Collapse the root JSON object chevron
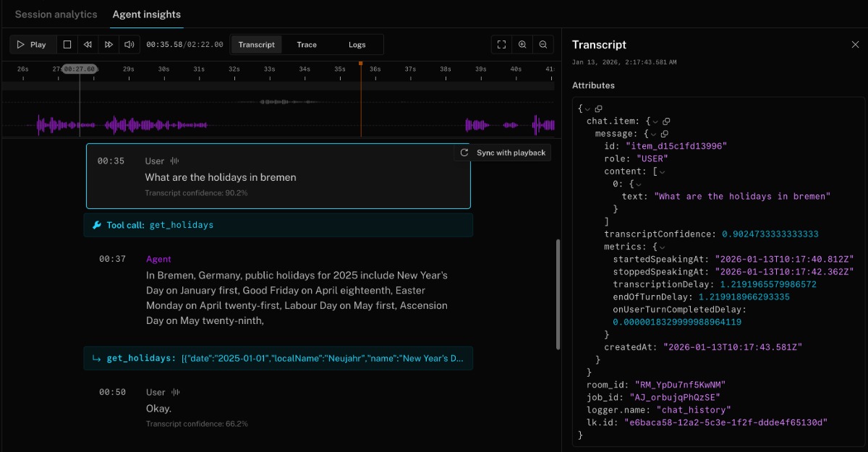The height and width of the screenshot is (452, 868). (588, 108)
